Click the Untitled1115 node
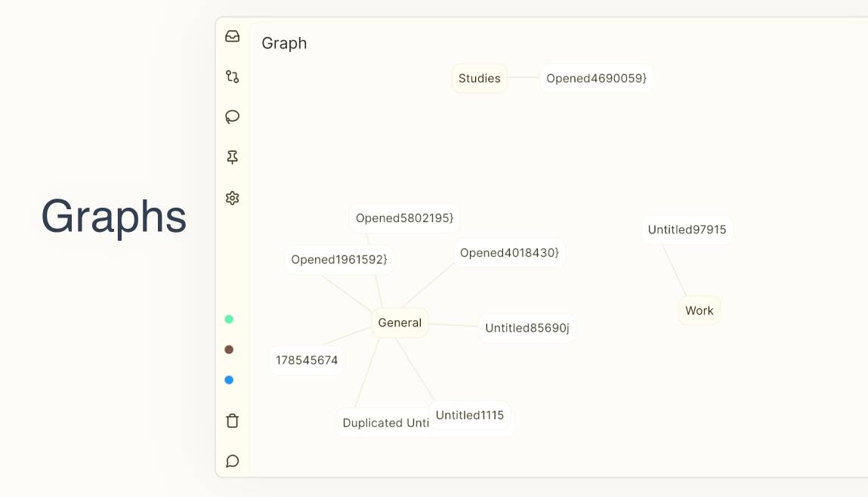 (469, 415)
